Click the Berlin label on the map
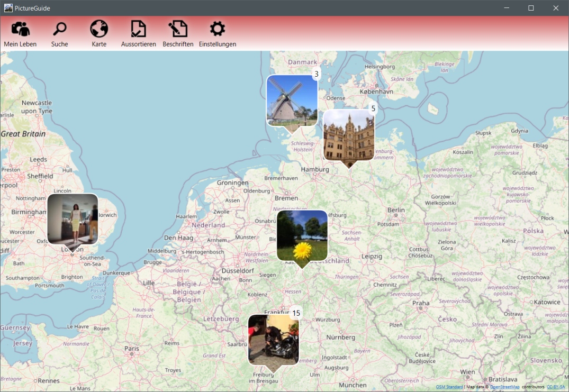The image size is (569, 392). pyautogui.click(x=396, y=210)
